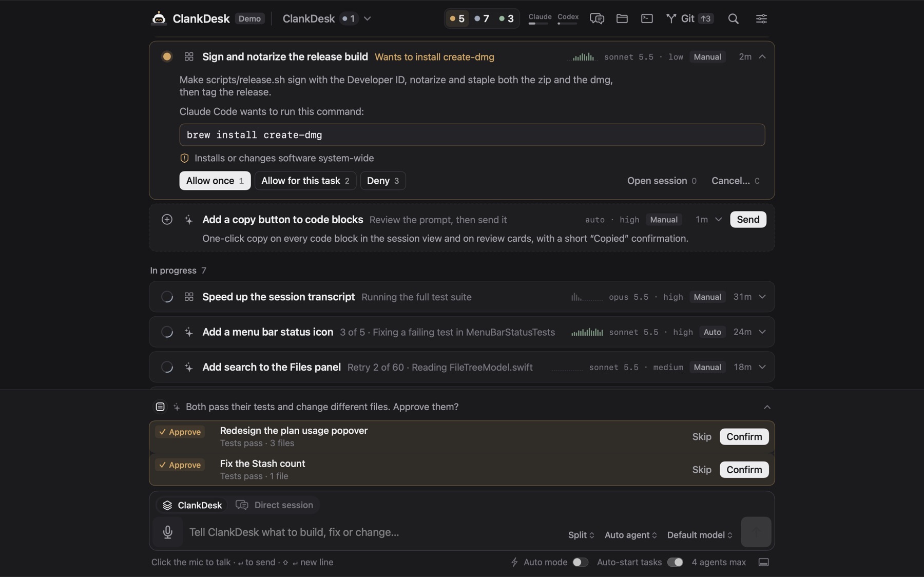The image size is (924, 577).
Task: Click the plus circle icon on copy button task
Action: point(167,219)
